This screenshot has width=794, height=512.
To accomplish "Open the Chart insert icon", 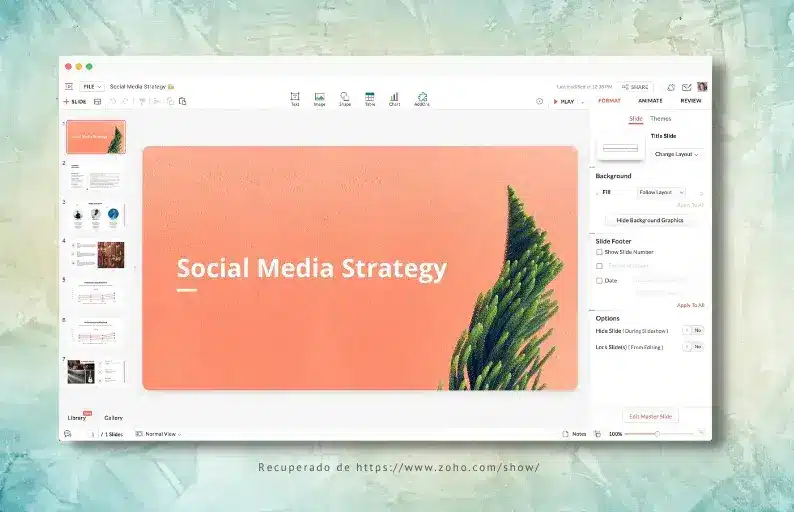I will pos(394,98).
